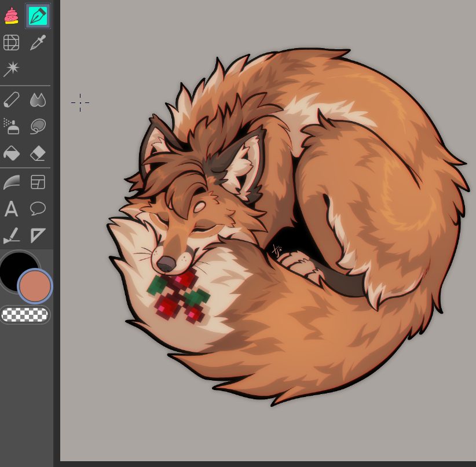Screen dimensions: 476x467
Task: Select the highlighted Pen nib tool
Action: point(38,16)
